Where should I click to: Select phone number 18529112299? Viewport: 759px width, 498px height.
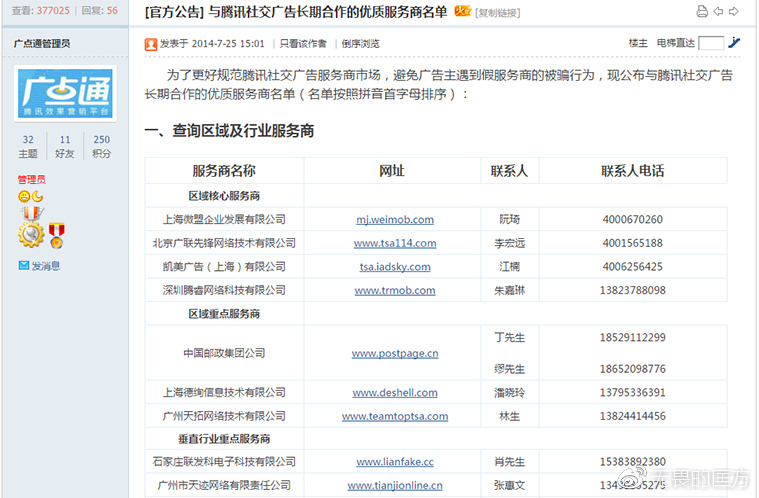click(x=633, y=337)
